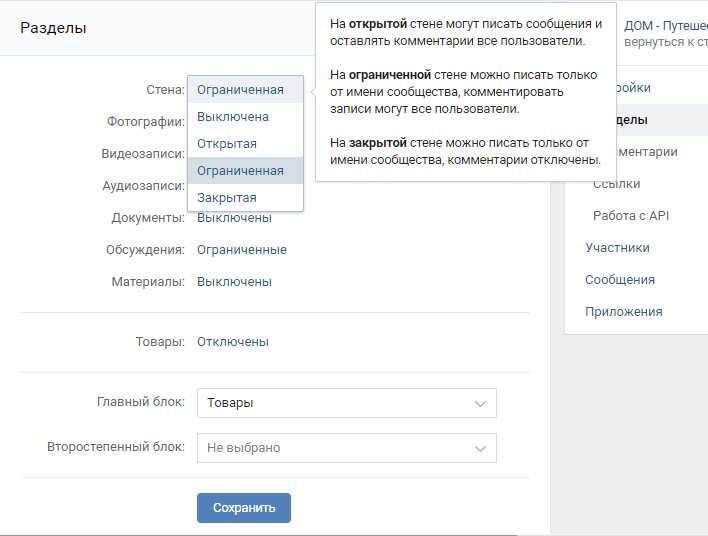Change Обсуждения setting 'Ограниченные'
708x536 pixels.
241,250
